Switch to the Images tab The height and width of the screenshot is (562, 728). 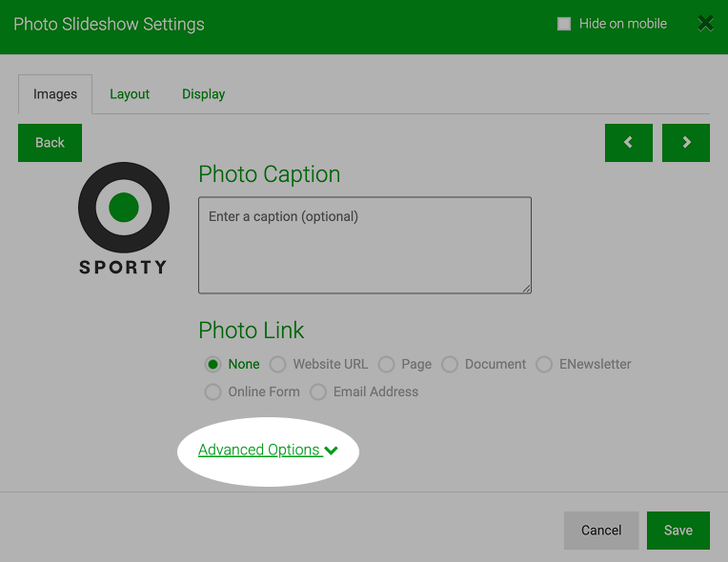pos(55,94)
